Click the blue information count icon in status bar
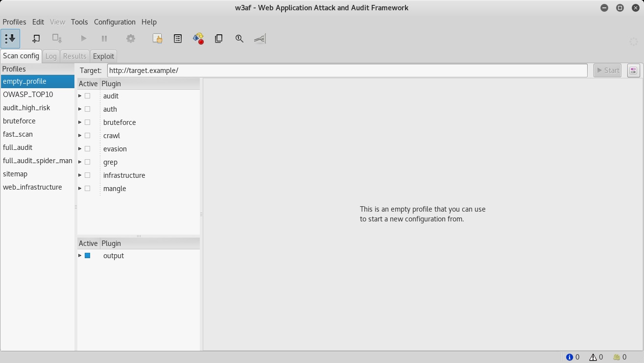The width and height of the screenshot is (644, 363). [570, 357]
